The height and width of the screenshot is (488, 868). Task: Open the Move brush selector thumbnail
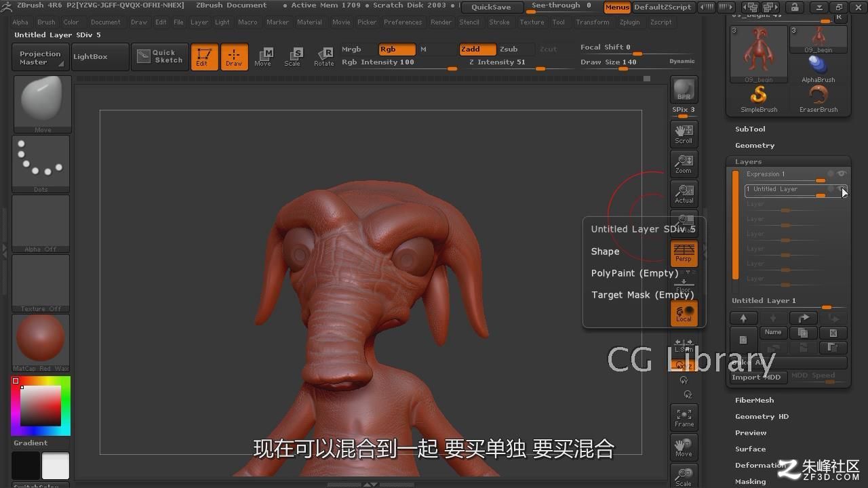[42, 104]
